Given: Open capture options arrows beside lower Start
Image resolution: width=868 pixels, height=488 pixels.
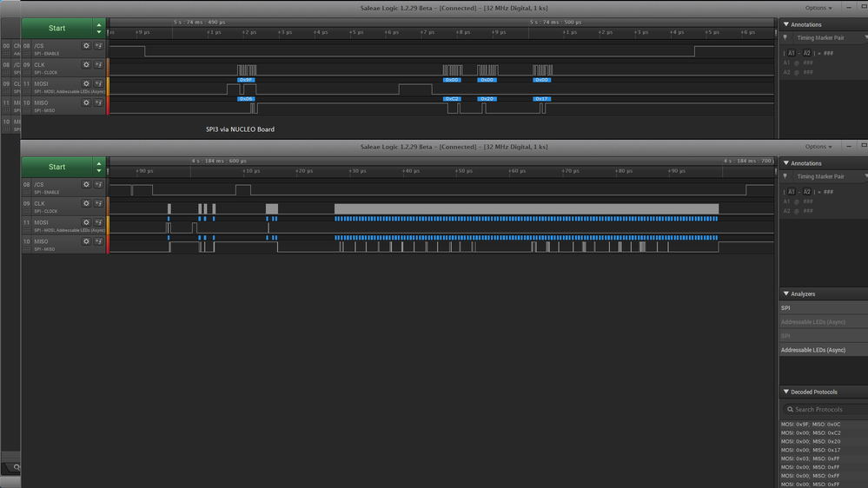Looking at the screenshot, I should pos(99,167).
